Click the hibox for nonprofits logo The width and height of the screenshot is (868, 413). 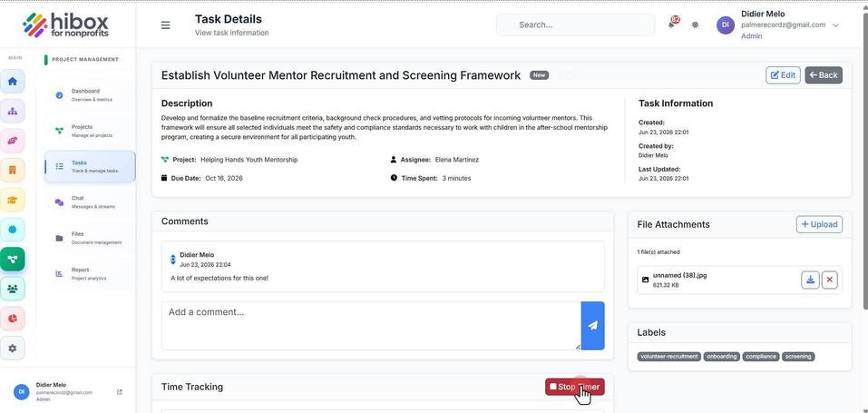coord(65,25)
